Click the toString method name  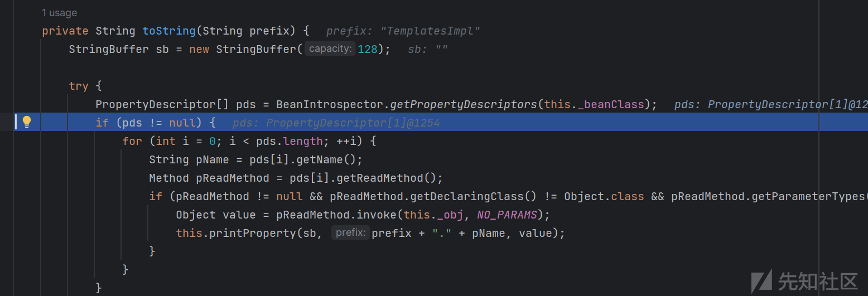point(169,31)
